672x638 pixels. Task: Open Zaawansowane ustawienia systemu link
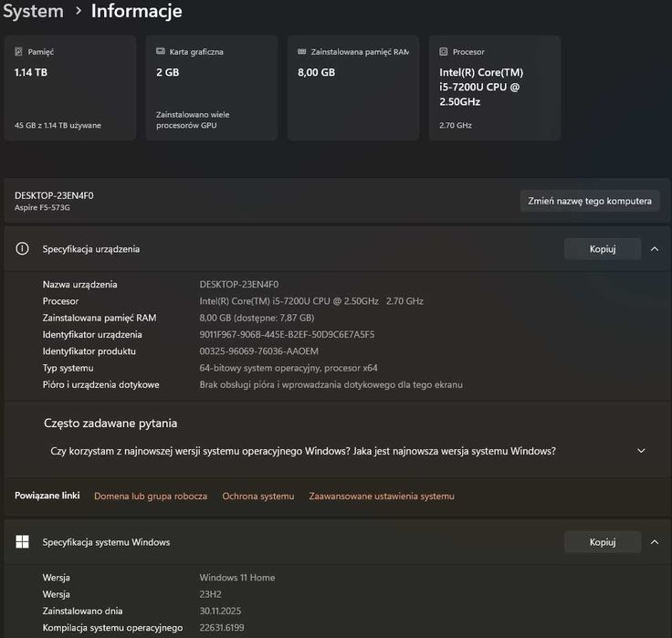coord(382,496)
